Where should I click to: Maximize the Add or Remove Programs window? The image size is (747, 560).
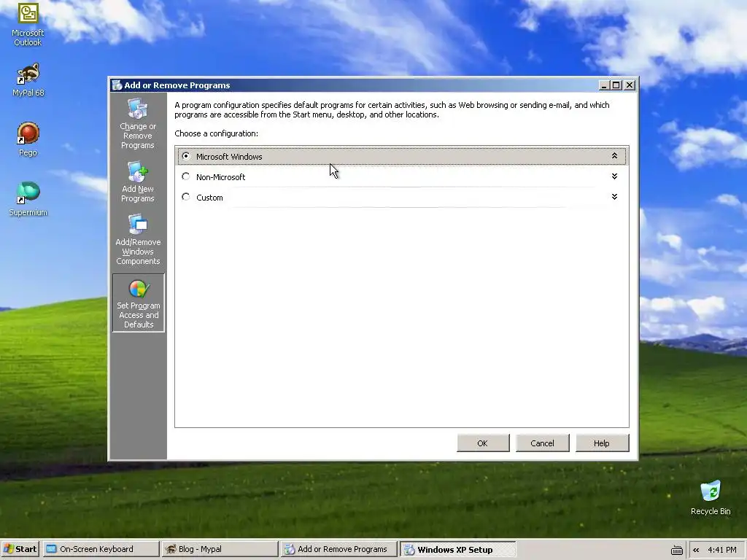tap(616, 85)
